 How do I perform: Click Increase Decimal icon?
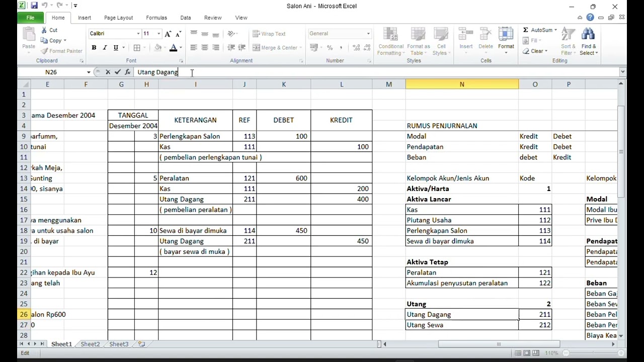click(x=356, y=48)
